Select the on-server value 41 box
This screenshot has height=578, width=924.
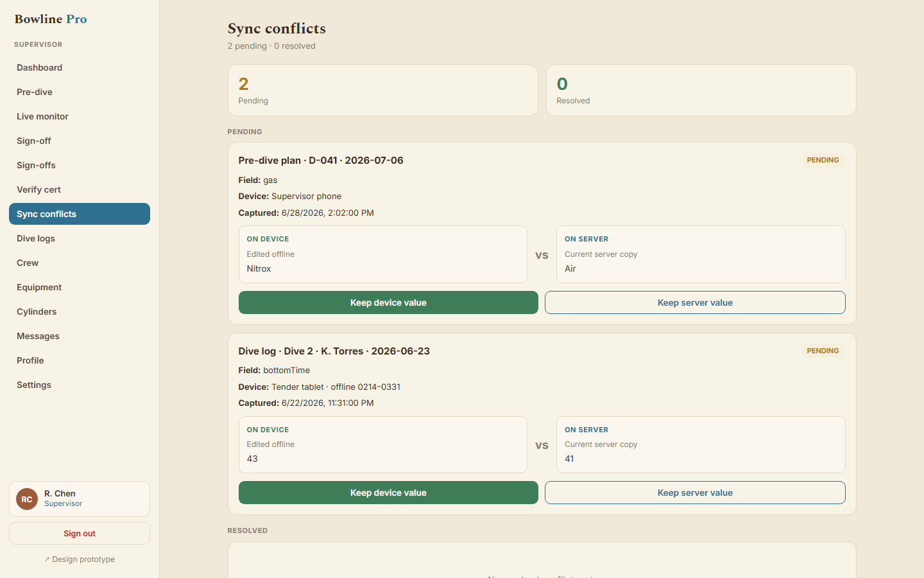click(x=701, y=445)
